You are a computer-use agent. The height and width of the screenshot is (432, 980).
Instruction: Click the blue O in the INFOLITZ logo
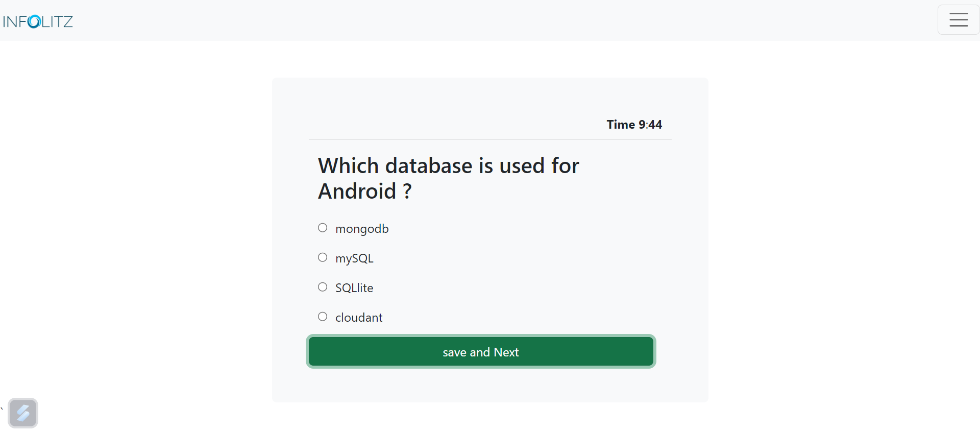[x=34, y=21]
